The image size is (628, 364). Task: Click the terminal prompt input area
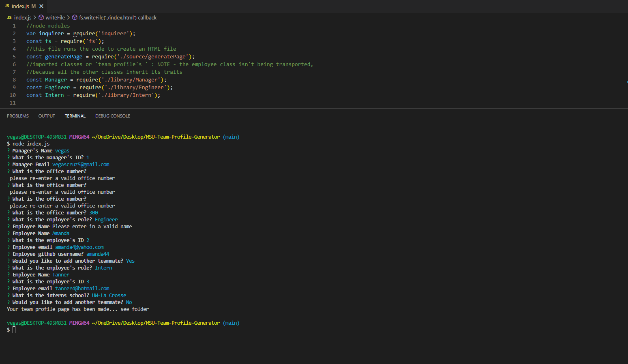pos(14,330)
